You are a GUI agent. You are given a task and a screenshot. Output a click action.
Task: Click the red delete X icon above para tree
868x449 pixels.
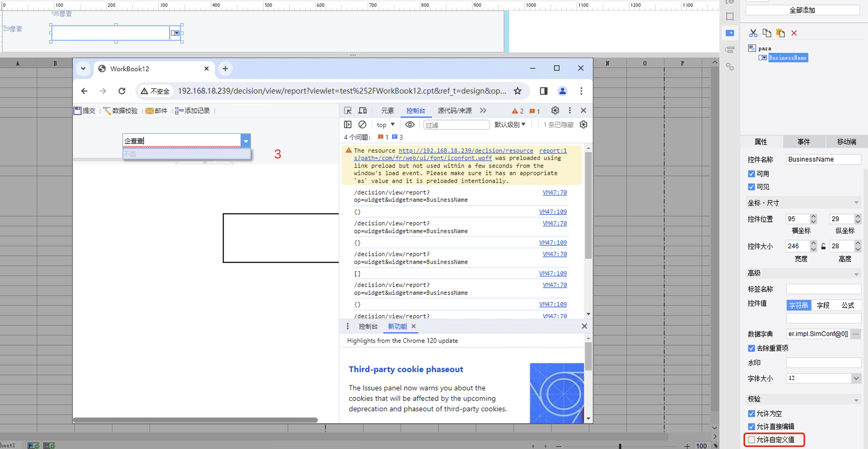tap(794, 33)
